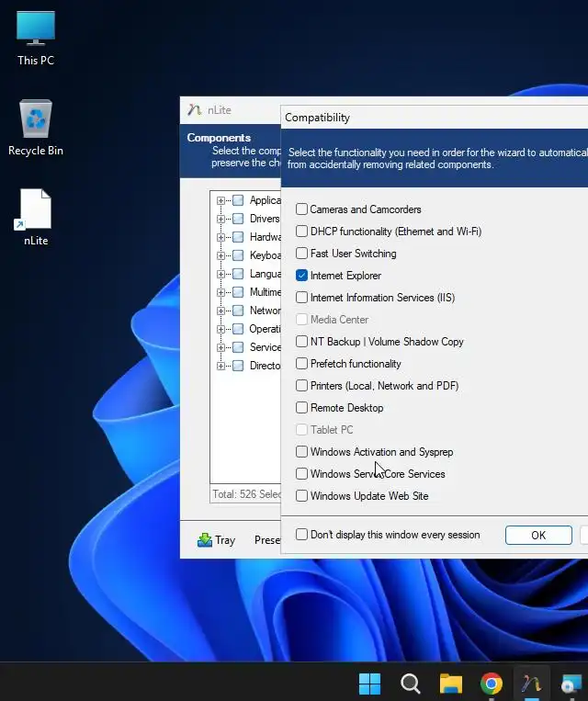Select the Network tree item label
The image size is (588, 701).
266,311
